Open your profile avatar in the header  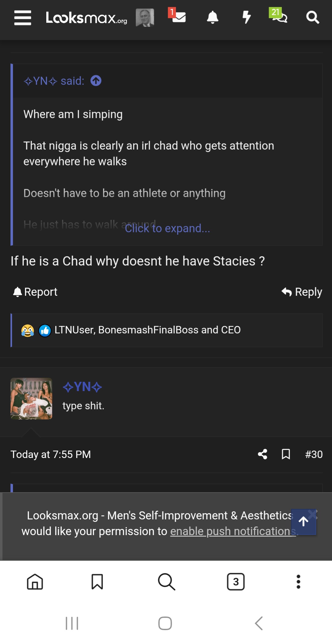tap(144, 18)
